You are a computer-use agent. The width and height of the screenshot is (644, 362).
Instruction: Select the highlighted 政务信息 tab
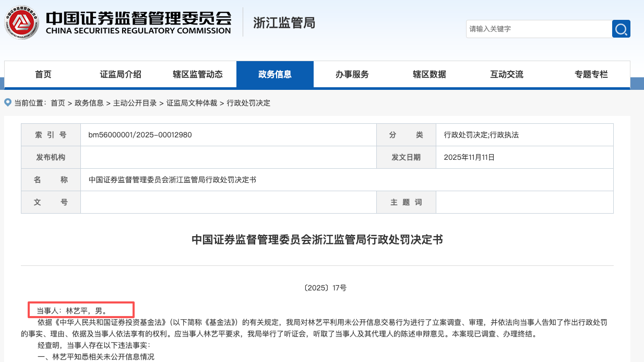pos(275,74)
